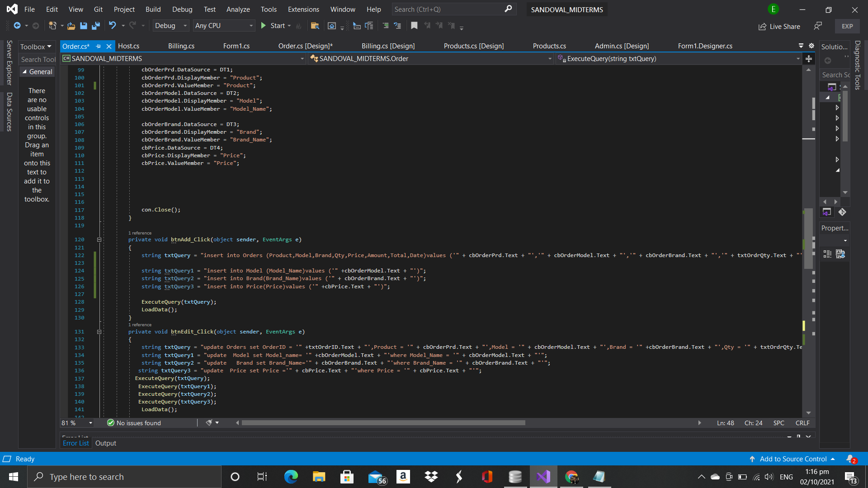Open the Error List tab
Image resolution: width=868 pixels, height=488 pixels.
click(76, 443)
